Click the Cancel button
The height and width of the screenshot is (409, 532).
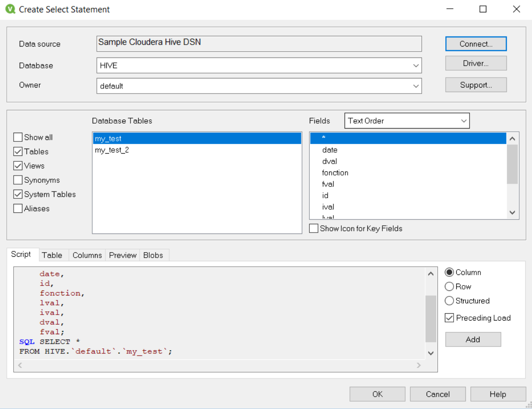[x=438, y=394]
